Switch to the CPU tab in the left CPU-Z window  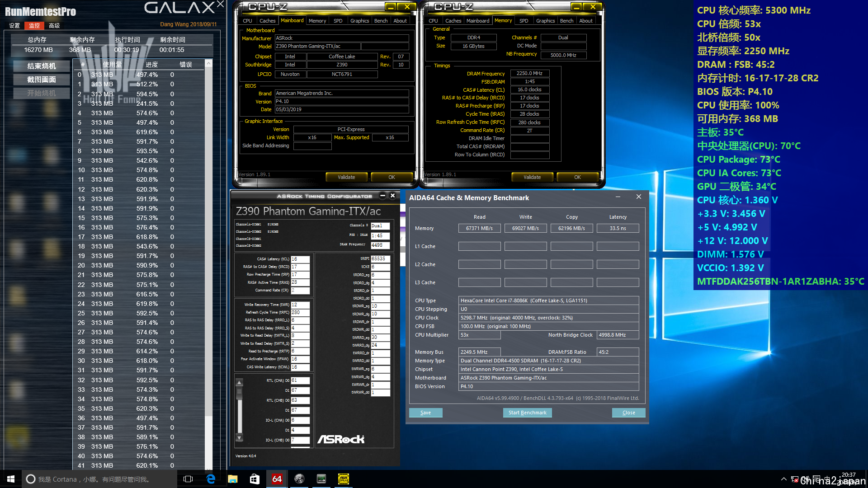(x=247, y=21)
